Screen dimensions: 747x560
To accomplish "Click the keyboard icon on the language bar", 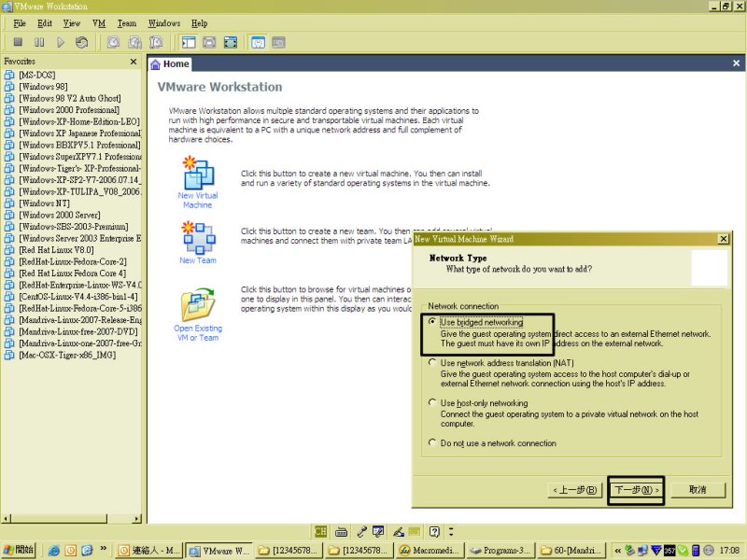I will [x=341, y=531].
